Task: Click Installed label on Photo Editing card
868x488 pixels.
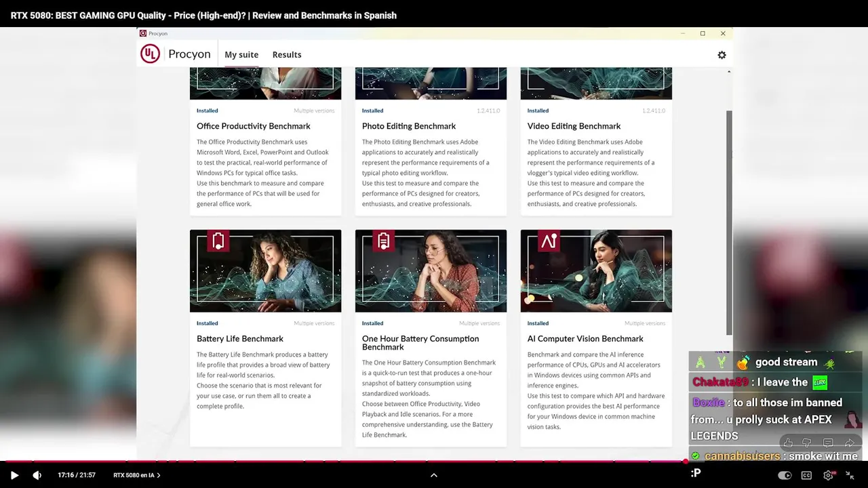Action: coord(373,110)
